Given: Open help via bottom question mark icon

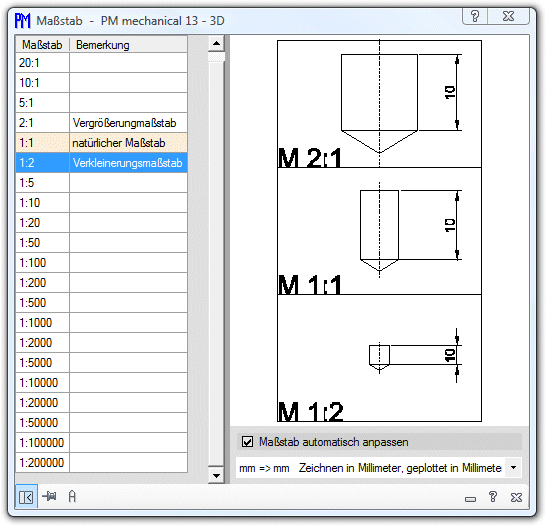Looking at the screenshot, I should pyautogui.click(x=493, y=497).
